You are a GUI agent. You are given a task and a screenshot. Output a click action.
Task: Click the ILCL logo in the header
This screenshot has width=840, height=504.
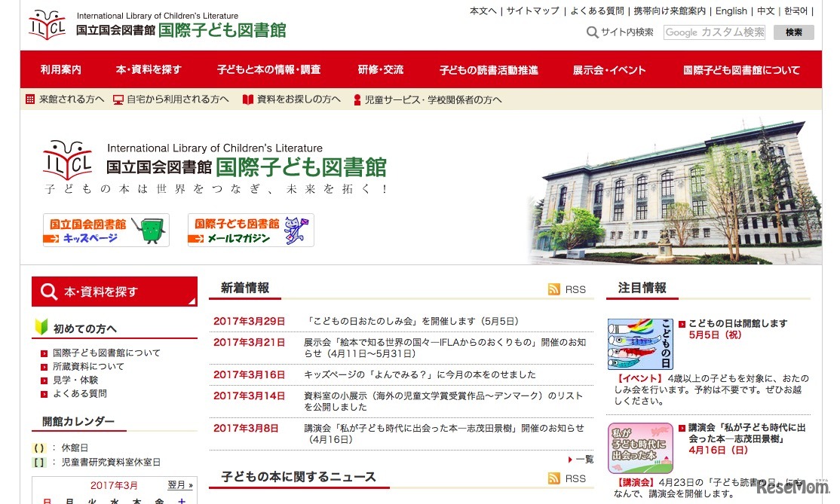tap(48, 25)
